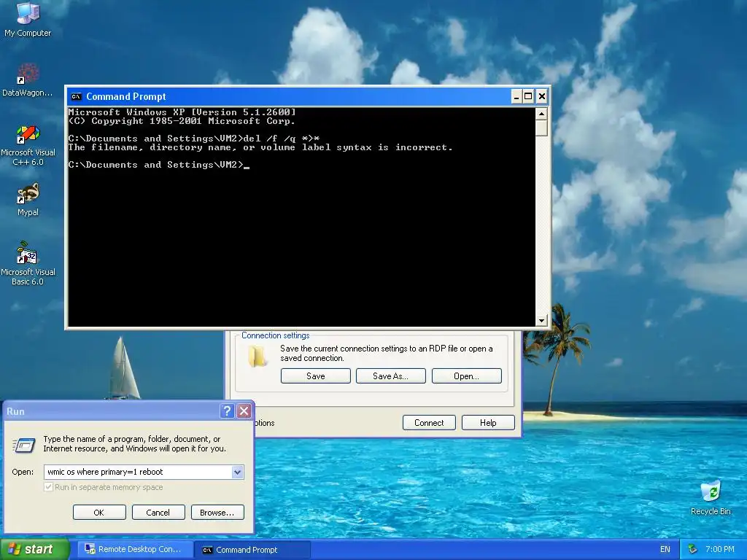Open the Recycle Bin icon
The image size is (747, 560).
(x=711, y=497)
